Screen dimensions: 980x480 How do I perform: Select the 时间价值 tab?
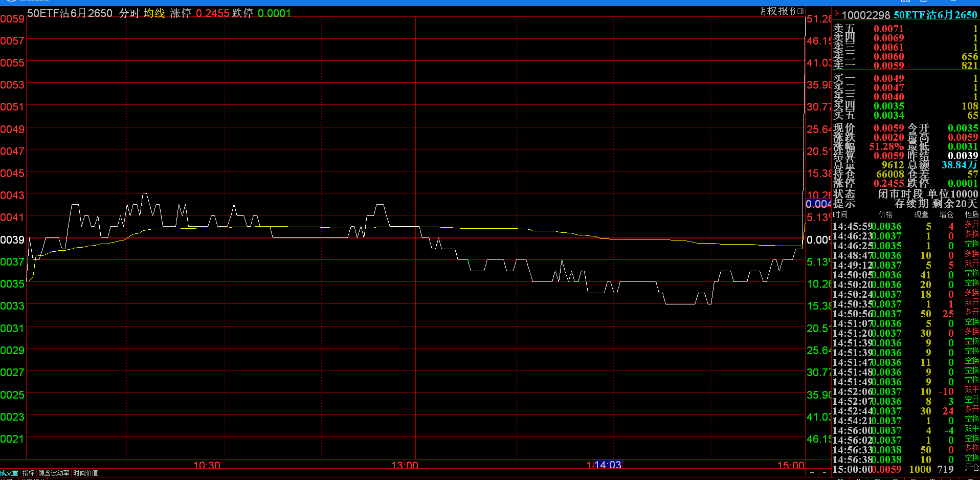click(x=85, y=473)
